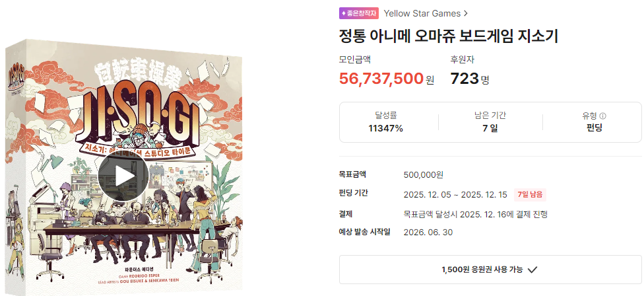The height and width of the screenshot is (296, 644).
Task: Click the 723명 backer count
Action: click(x=469, y=79)
